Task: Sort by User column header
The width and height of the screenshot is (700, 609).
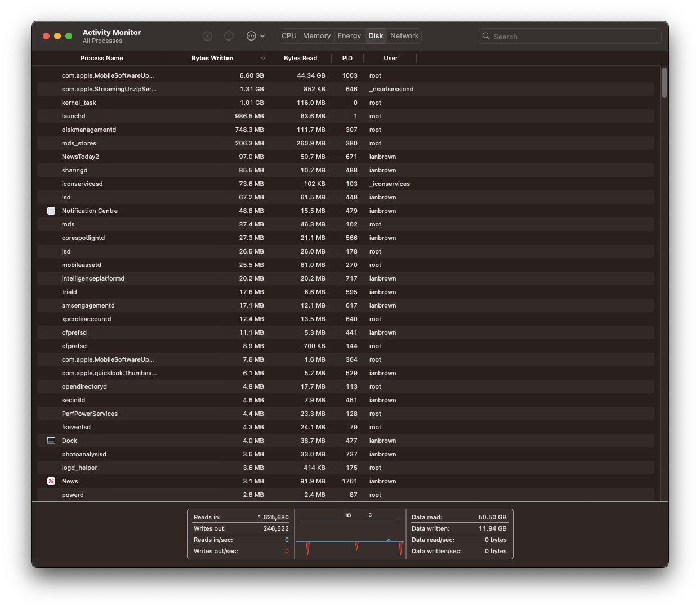Action: [390, 58]
